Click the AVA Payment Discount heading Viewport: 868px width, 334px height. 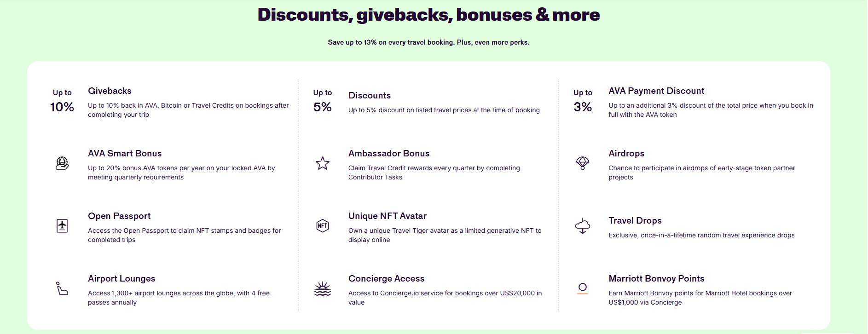[x=656, y=91]
